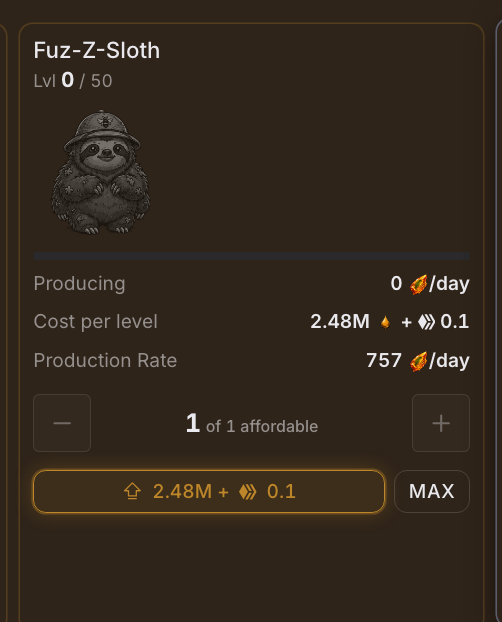Click the minus quantity button
This screenshot has width=502, height=622.
[62, 423]
